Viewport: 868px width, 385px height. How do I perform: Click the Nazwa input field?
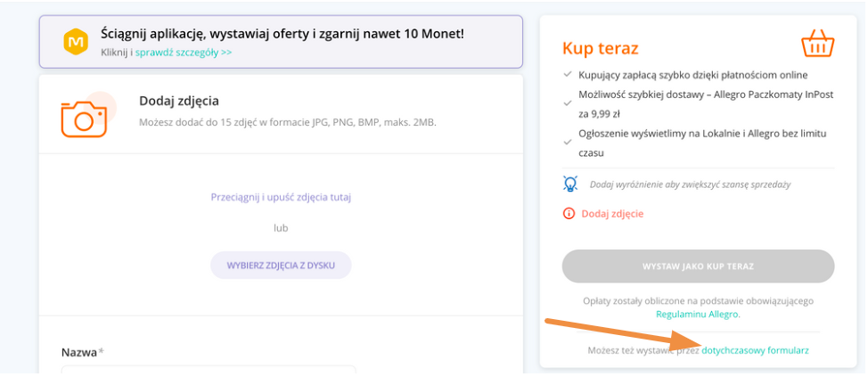(x=209, y=375)
